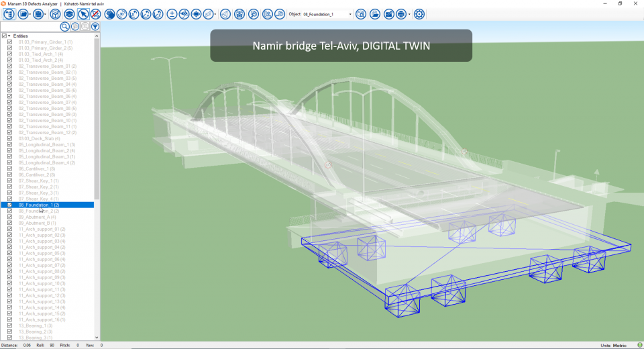Activate the hand pan tool
The width and height of the screenshot is (644, 349).
109,14
